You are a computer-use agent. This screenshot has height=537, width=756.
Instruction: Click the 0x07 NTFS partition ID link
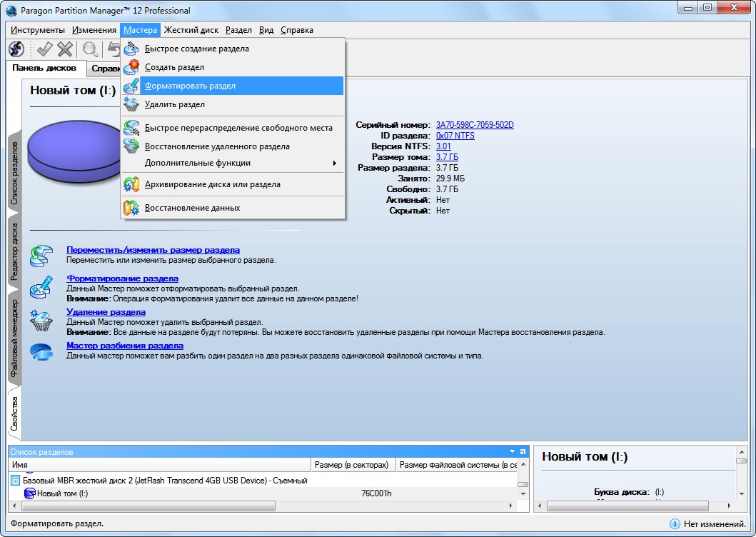tap(455, 136)
